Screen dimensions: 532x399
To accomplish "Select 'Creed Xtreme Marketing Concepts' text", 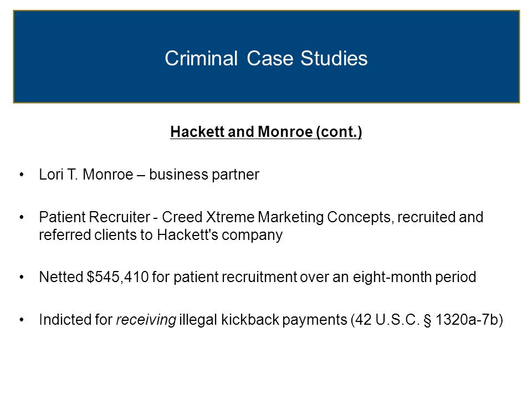I will (276, 217).
